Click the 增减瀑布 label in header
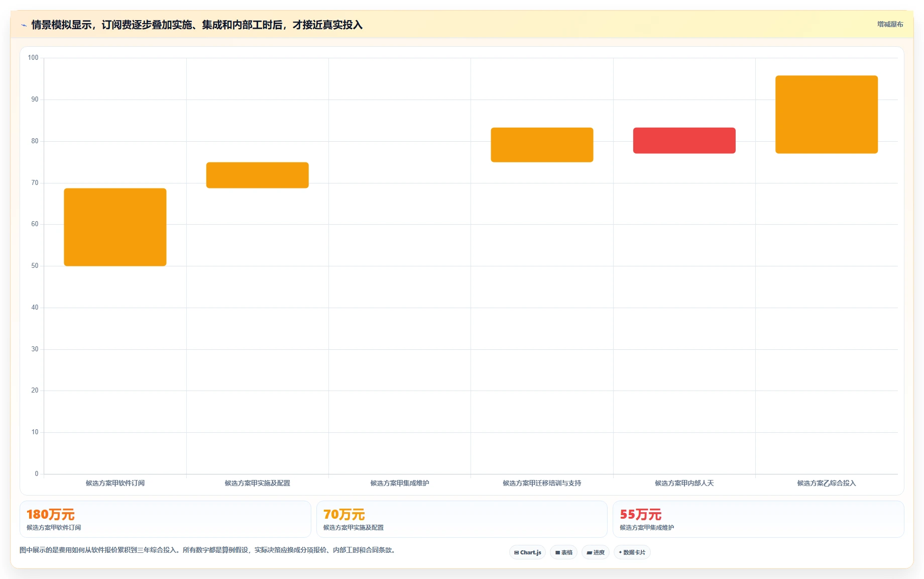Image resolution: width=924 pixels, height=579 pixels. (x=890, y=24)
